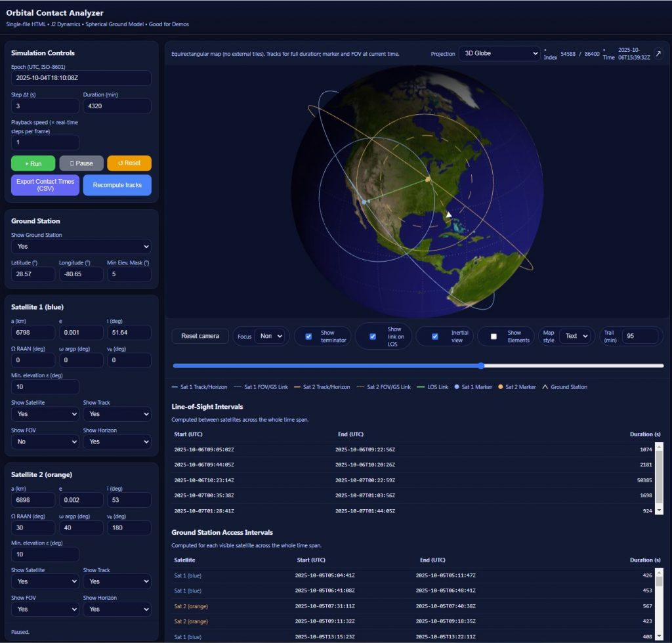The image size is (672, 643).
Task: Click the Ground Station legend triangle icon
Action: [x=545, y=387]
